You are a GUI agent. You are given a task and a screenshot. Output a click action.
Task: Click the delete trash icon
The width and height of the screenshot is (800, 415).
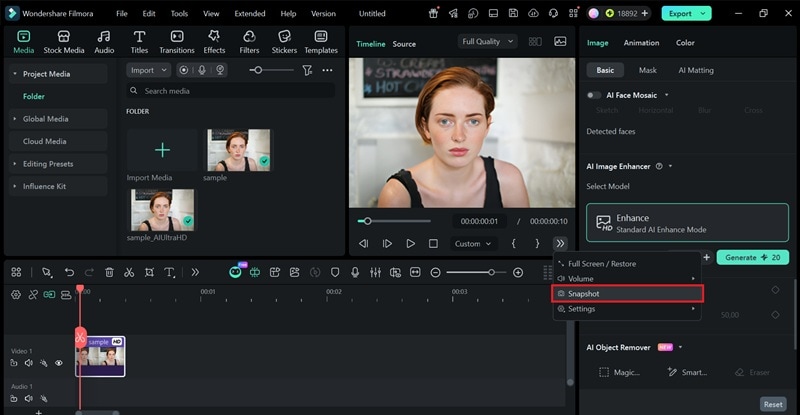[x=109, y=273]
